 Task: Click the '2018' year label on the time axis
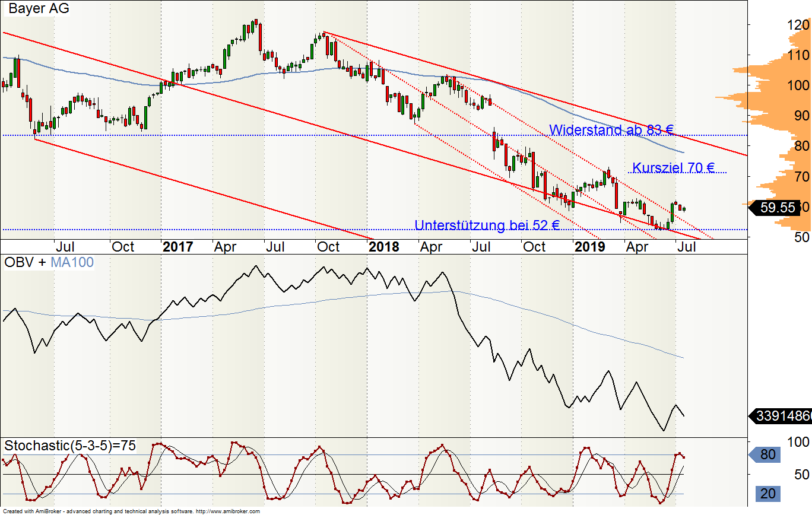point(385,246)
